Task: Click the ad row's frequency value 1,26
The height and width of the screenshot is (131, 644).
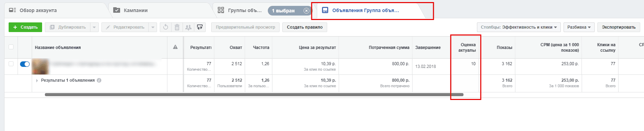Action: click(x=265, y=64)
